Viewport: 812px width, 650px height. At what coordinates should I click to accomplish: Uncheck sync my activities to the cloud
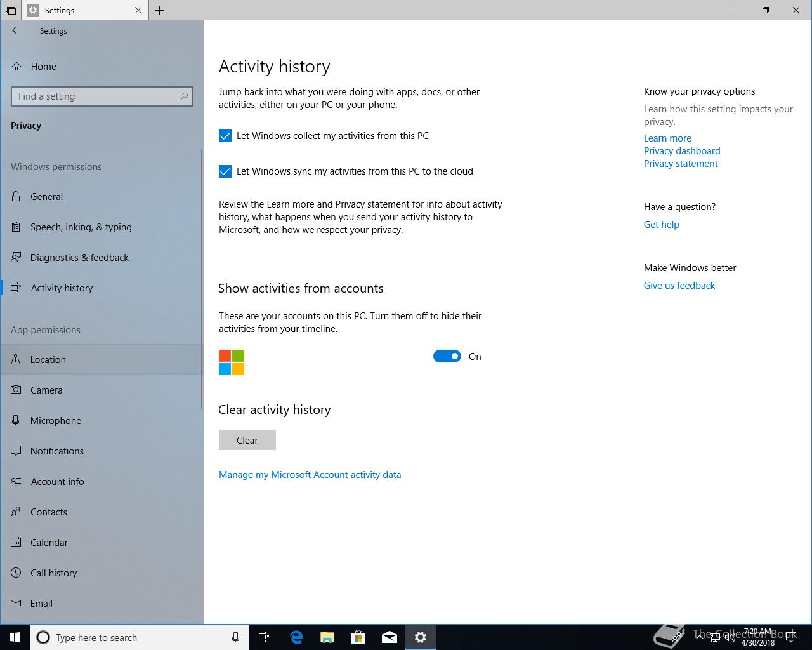tap(225, 171)
